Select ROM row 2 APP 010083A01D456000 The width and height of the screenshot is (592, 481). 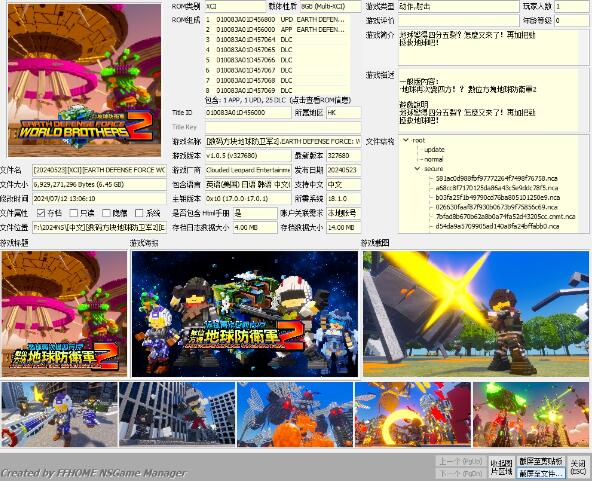click(276, 29)
